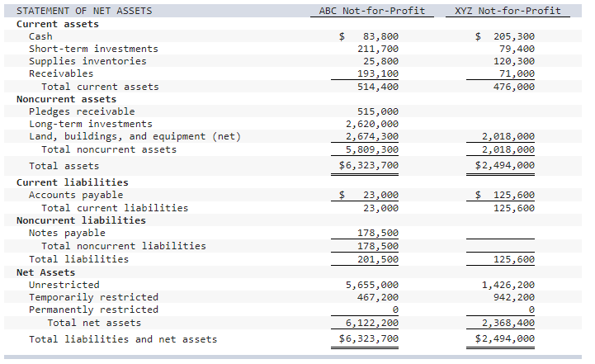
Task: Select XYZ total current liabilities 125,600
Action: click(514, 208)
